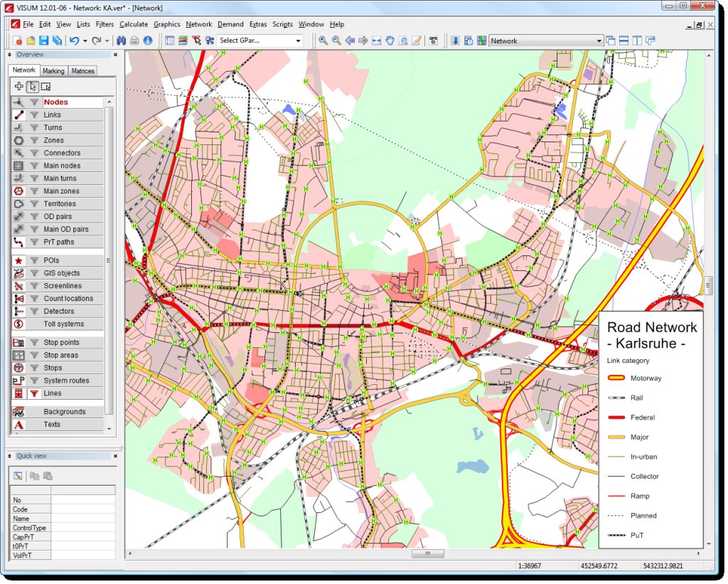Viewport: 728px width, 584px height.
Task: Switch to the Matrices tab
Action: (82, 71)
